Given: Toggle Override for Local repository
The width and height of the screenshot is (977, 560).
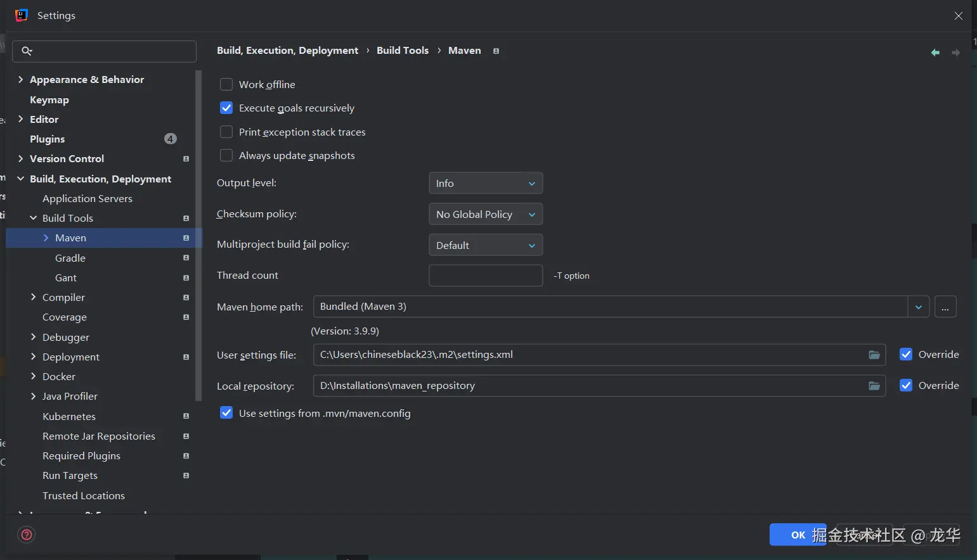Looking at the screenshot, I should [x=906, y=385].
